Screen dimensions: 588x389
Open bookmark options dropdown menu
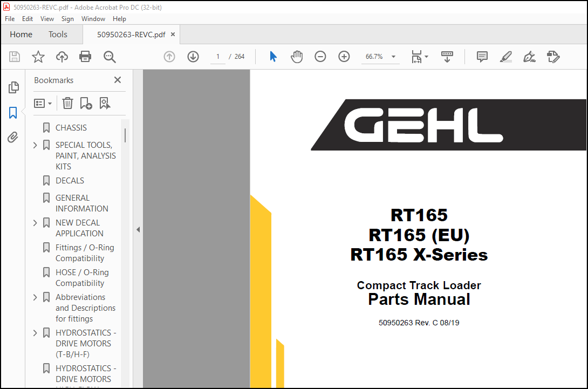coord(43,103)
